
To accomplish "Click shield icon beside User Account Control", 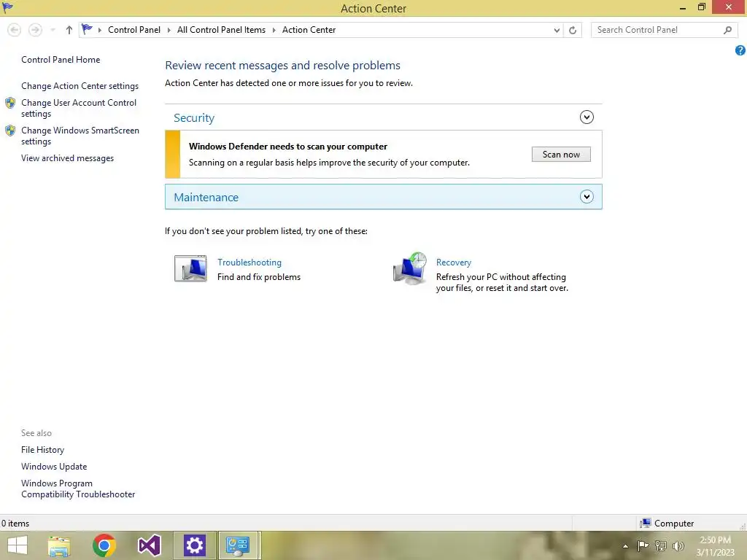I will pyautogui.click(x=10, y=103).
